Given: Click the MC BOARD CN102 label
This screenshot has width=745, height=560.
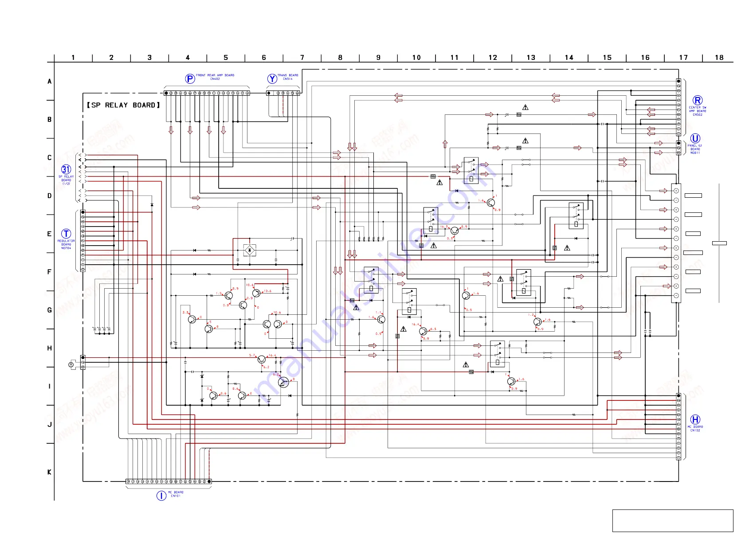Looking at the screenshot, I should click(x=695, y=428).
